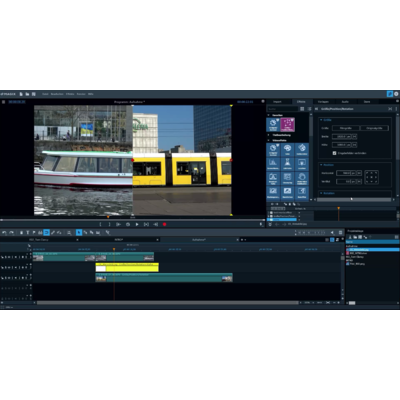The width and height of the screenshot is (400, 400).
Task: Set range start with left bracket button
Action: click(100, 224)
